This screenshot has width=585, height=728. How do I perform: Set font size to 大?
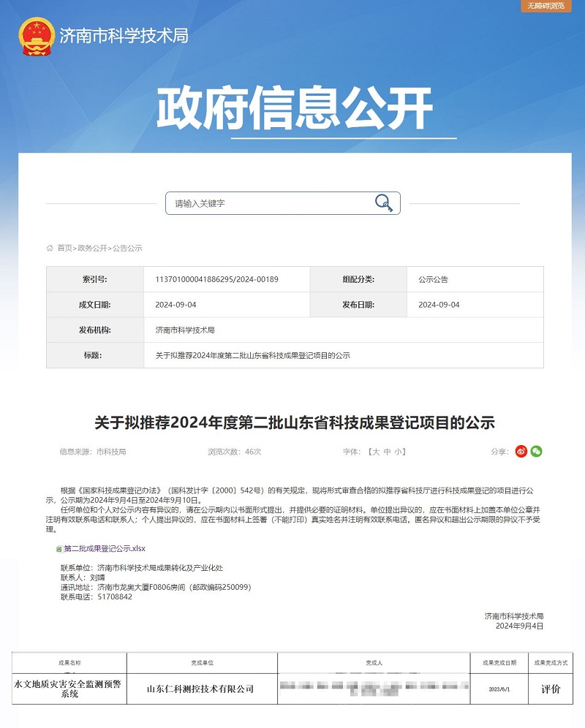coord(376,452)
